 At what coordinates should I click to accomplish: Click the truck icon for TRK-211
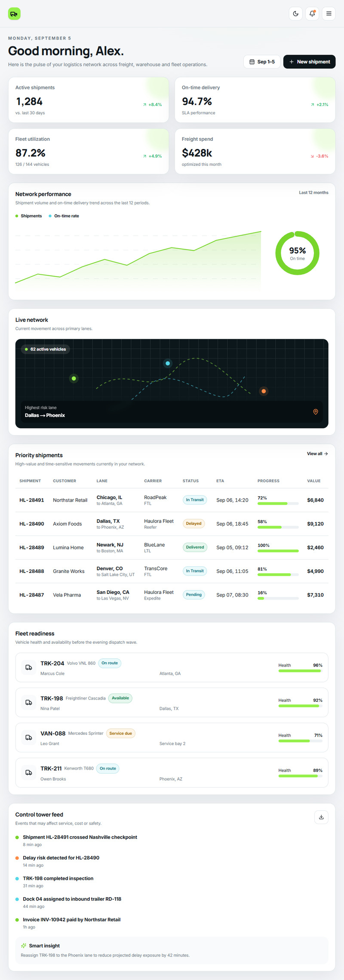(x=29, y=773)
